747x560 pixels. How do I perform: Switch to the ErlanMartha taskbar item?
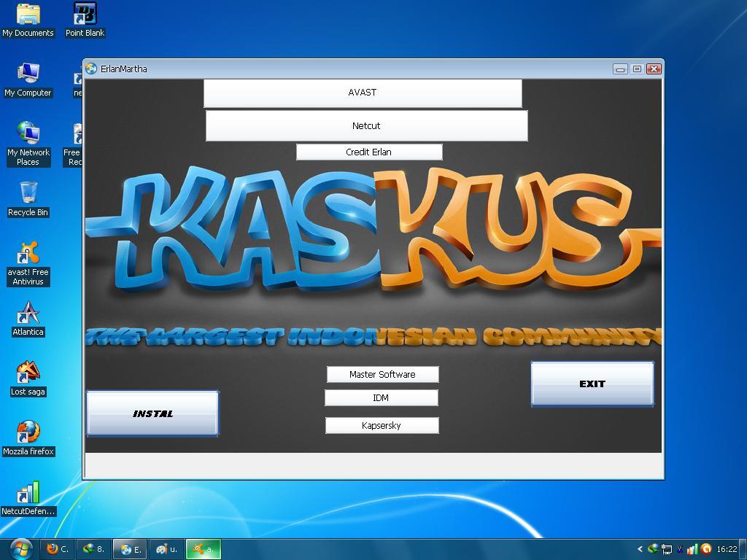coord(130,549)
